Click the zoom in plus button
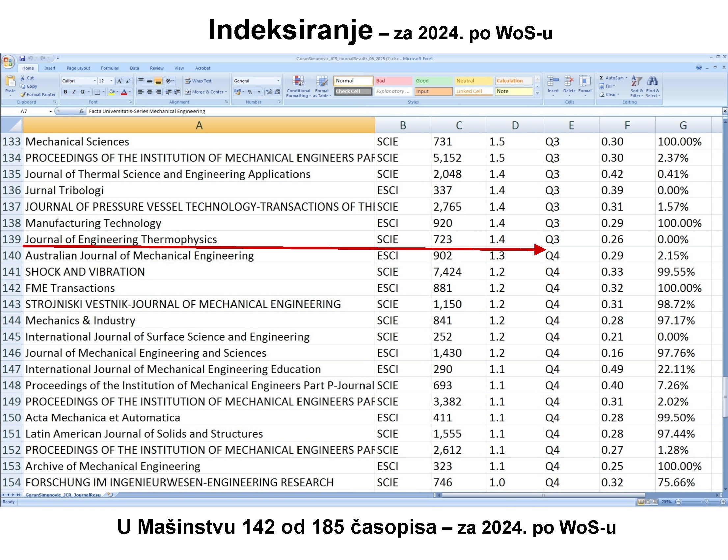Image resolution: width=728 pixels, height=560 pixels. [723, 502]
